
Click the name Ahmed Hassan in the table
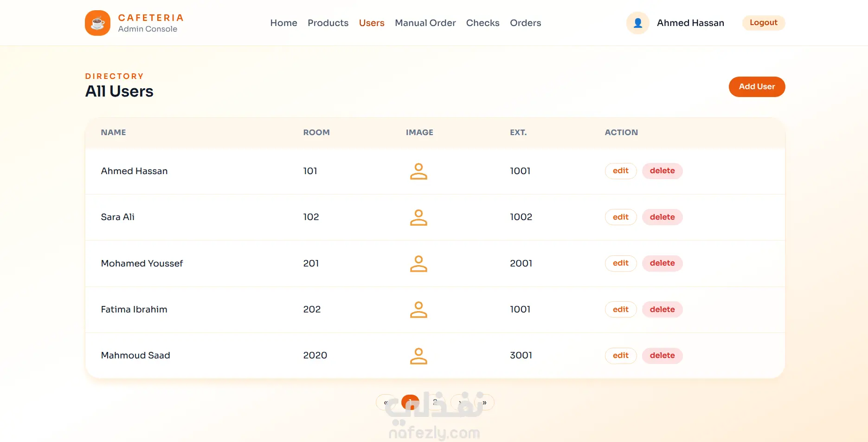134,171
